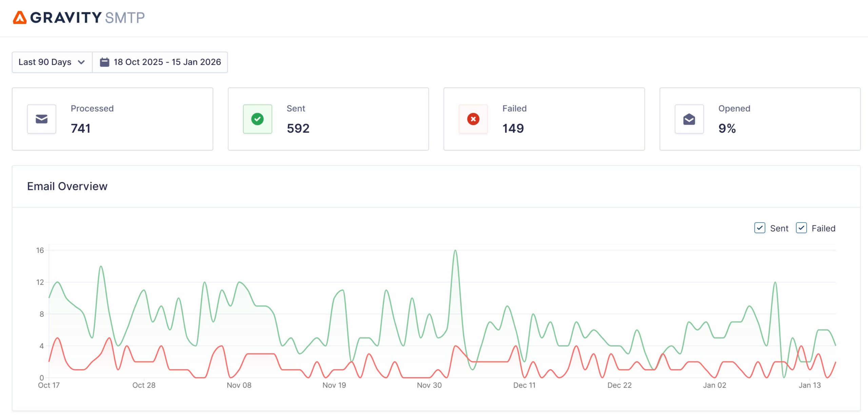Image resolution: width=868 pixels, height=416 pixels.
Task: Click the Processed 741 stat card
Action: coord(112,119)
